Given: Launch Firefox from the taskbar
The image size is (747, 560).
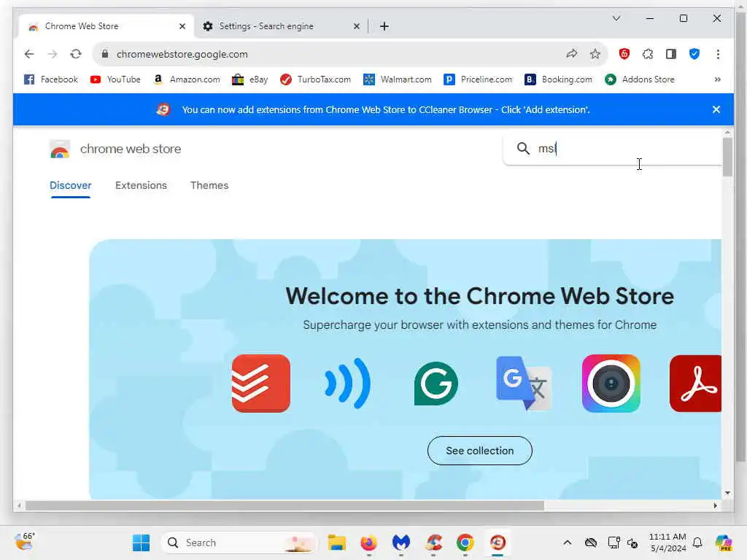Looking at the screenshot, I should (x=368, y=542).
